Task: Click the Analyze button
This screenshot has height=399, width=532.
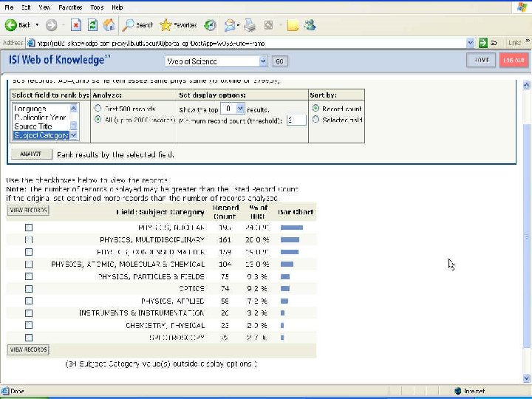Action: tap(30, 154)
